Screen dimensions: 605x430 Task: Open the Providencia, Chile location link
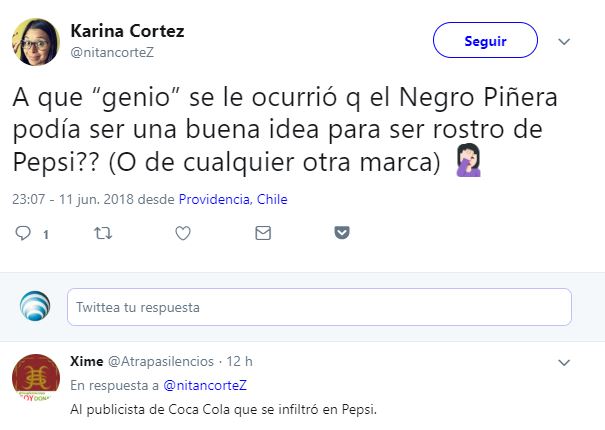233,199
